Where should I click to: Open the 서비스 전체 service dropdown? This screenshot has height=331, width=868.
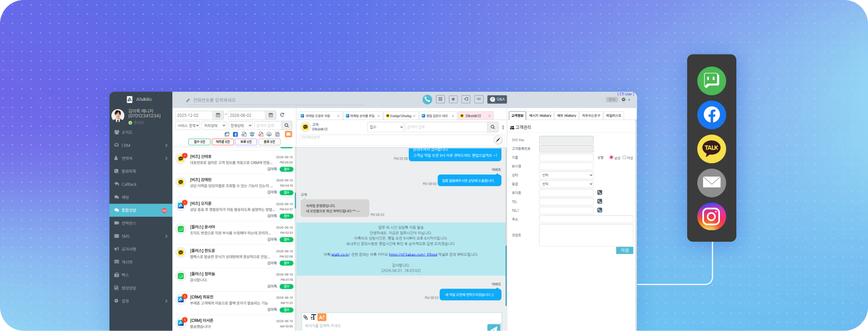coord(188,125)
